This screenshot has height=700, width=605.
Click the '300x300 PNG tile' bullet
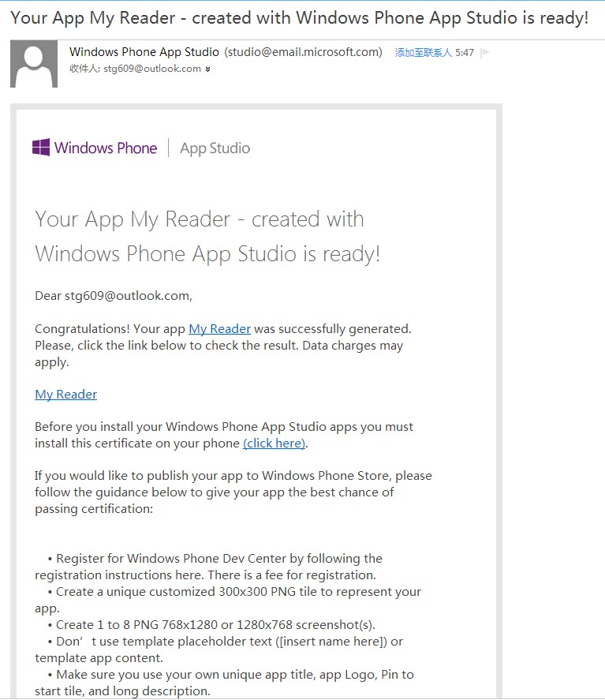[x=228, y=600]
